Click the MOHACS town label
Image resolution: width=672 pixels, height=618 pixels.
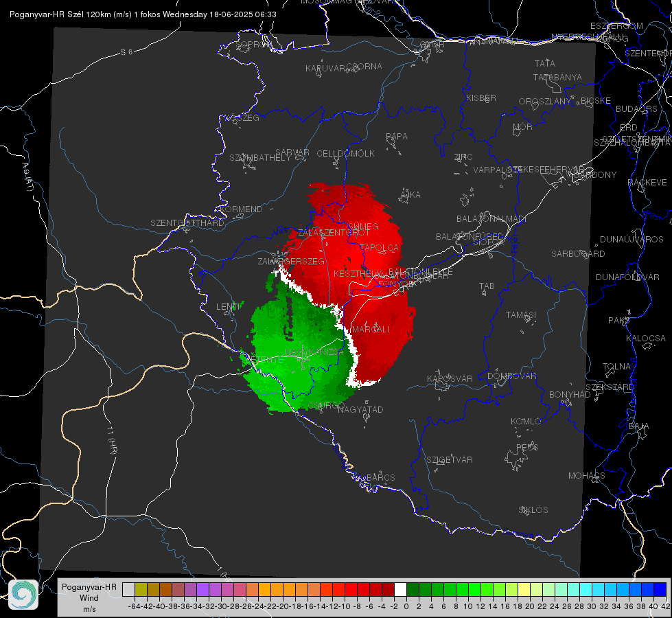click(x=586, y=475)
